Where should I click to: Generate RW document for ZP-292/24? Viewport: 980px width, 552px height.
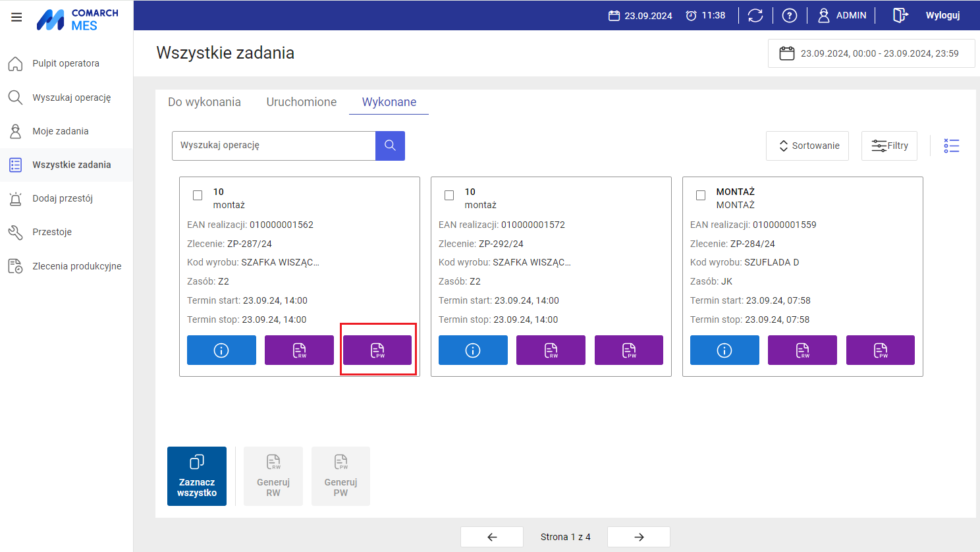coord(551,350)
